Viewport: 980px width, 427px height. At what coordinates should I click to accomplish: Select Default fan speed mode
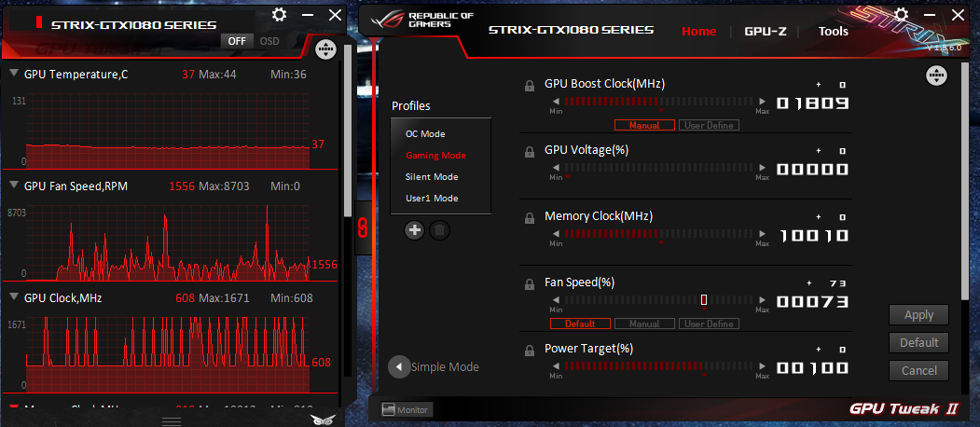click(x=581, y=324)
